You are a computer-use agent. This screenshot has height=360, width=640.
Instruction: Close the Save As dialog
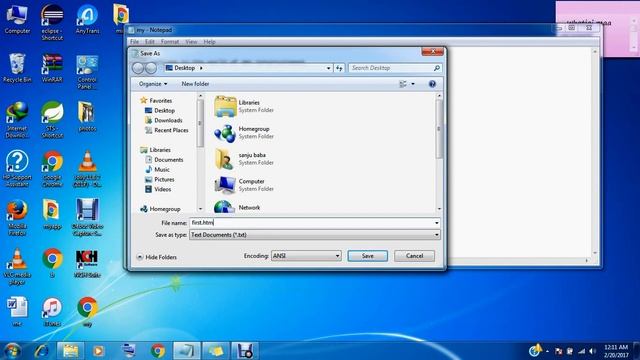[432, 52]
